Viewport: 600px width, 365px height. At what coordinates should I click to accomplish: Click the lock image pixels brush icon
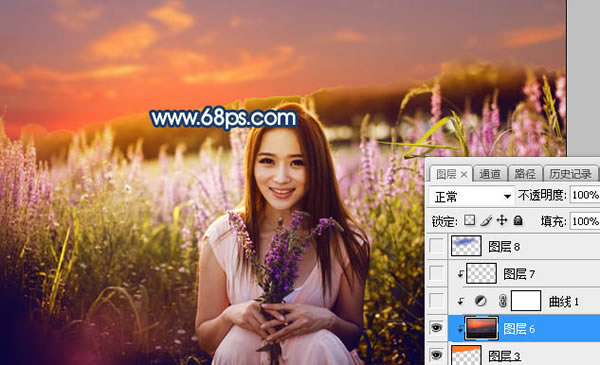(486, 220)
